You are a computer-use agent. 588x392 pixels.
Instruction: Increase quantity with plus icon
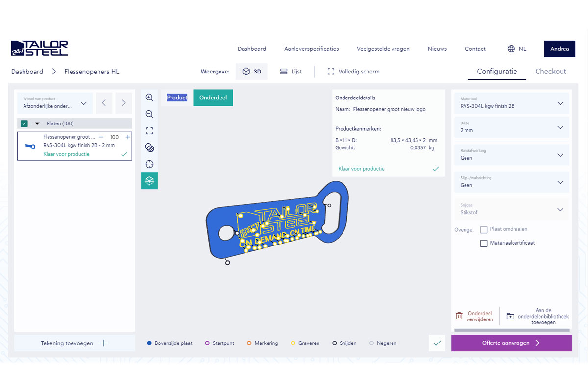[128, 137]
